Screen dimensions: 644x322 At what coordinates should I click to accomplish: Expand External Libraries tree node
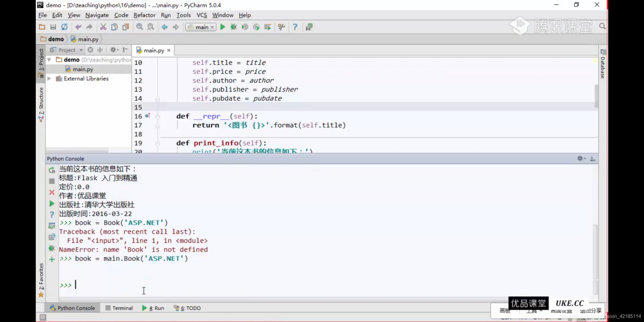tap(49, 78)
